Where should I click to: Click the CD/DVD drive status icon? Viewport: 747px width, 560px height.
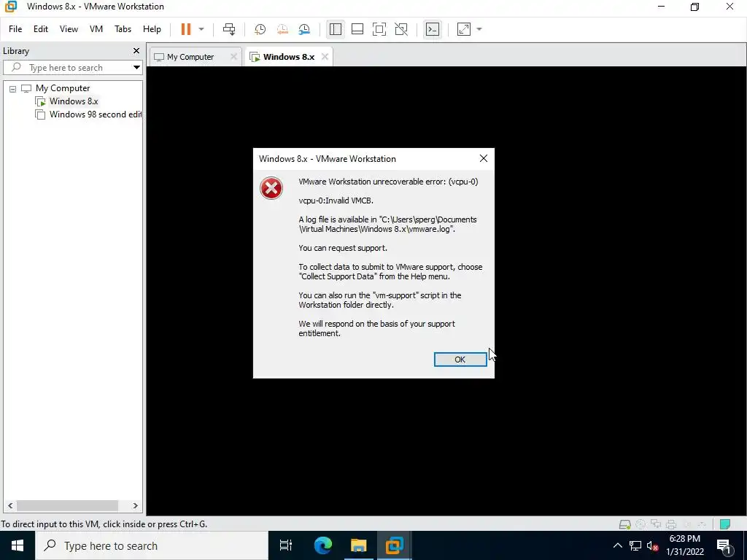point(640,524)
